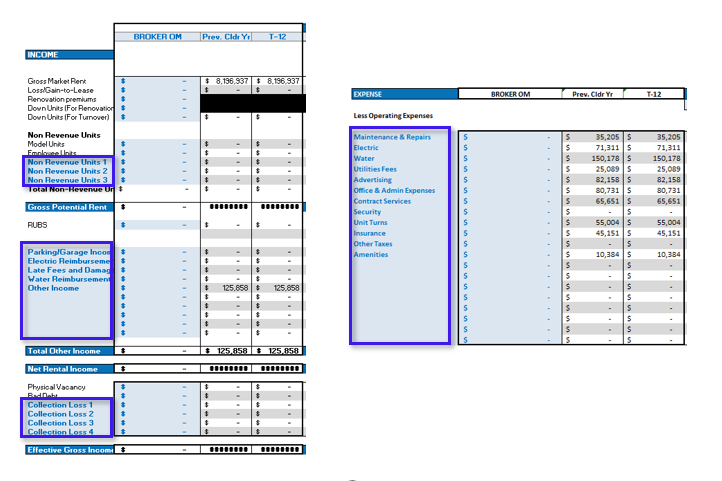This screenshot has width=722, height=481.
Task: Click the Office & Admin Expenses label
Action: click(394, 191)
